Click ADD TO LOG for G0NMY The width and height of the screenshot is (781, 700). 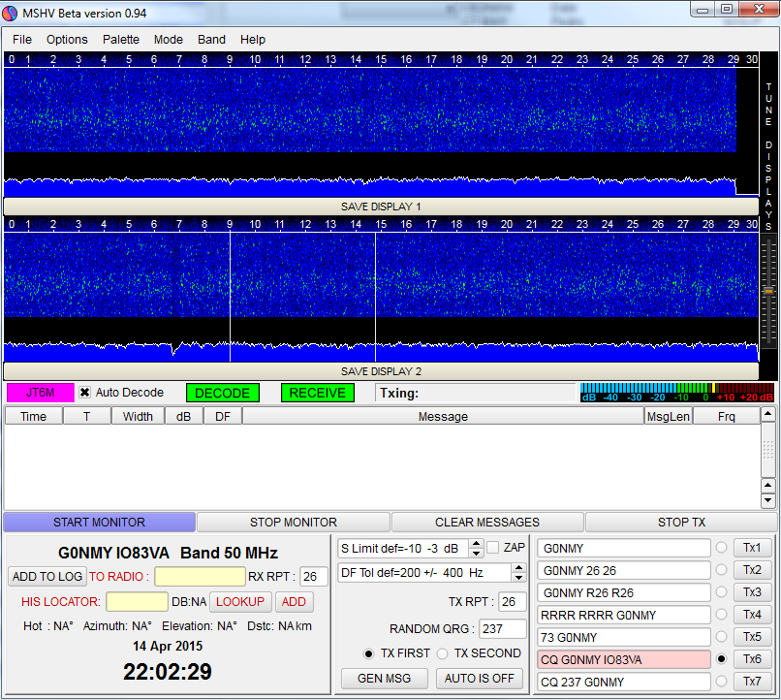click(x=47, y=576)
